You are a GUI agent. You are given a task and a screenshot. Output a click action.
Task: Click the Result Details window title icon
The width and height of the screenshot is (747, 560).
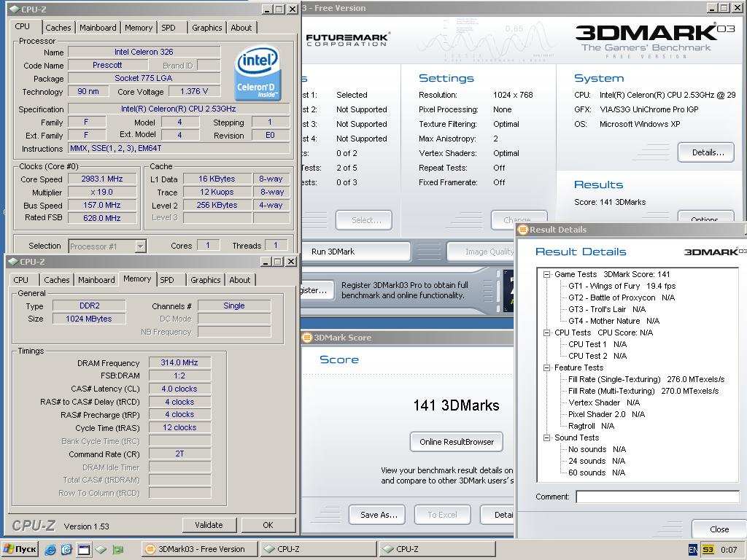(522, 230)
